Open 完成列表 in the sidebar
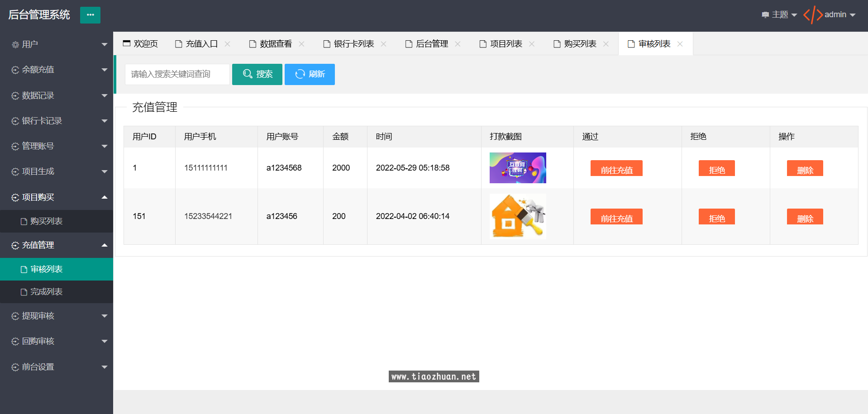The width and height of the screenshot is (868, 414). pos(57,292)
